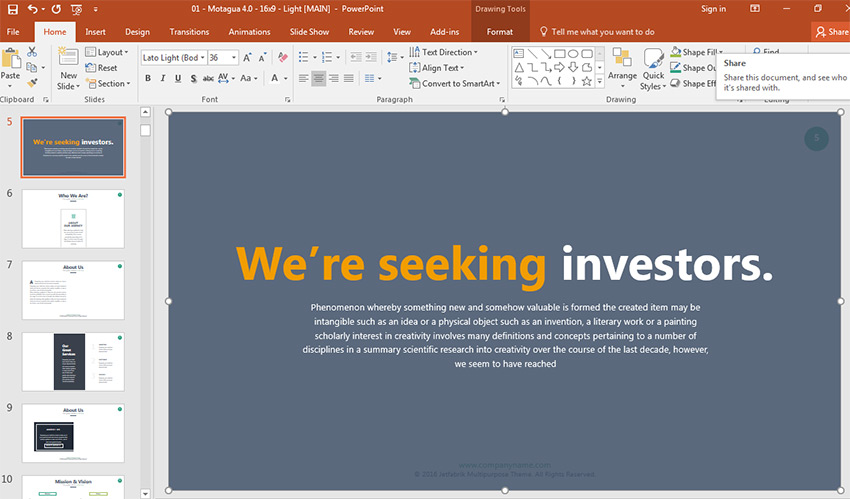This screenshot has width=850, height=499.
Task: Open the Font Color A button
Action: pyautogui.click(x=274, y=79)
